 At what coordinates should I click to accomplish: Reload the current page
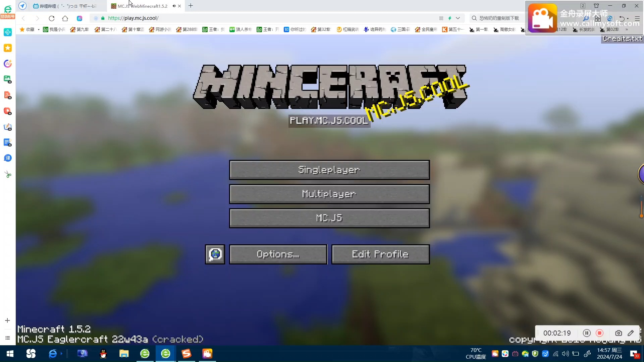pos(51,18)
